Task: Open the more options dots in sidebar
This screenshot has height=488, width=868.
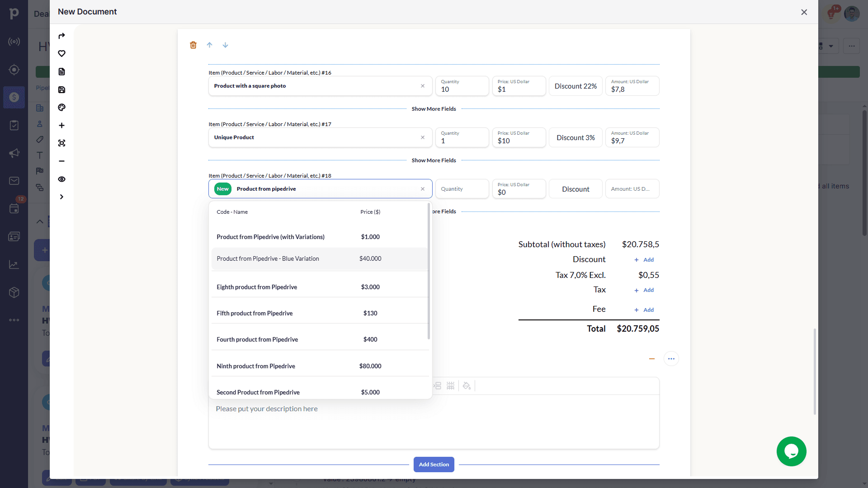Action: point(14,320)
